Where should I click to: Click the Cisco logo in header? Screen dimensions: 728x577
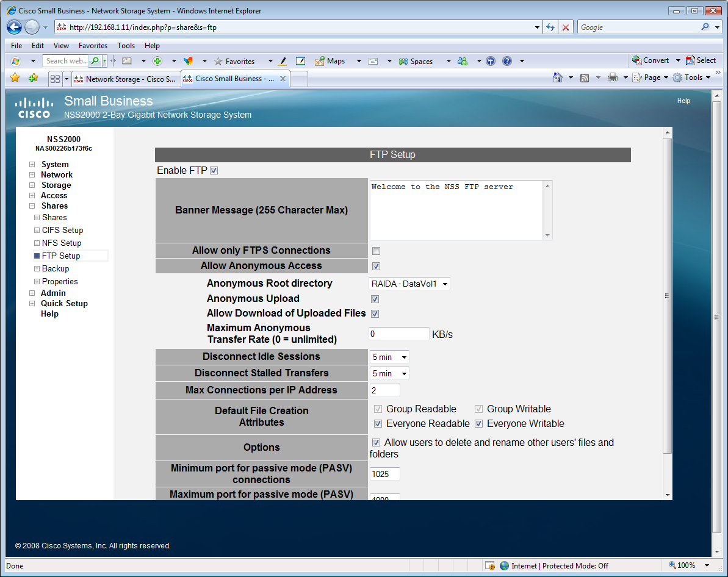(x=34, y=108)
